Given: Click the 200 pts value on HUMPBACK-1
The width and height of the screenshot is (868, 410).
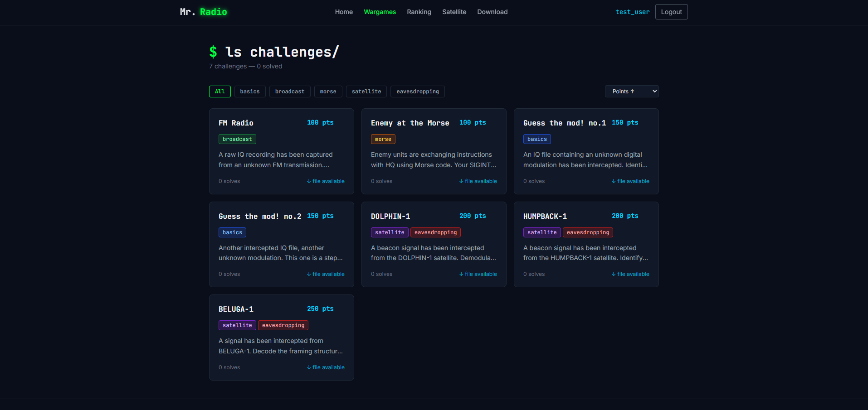Looking at the screenshot, I should [625, 216].
